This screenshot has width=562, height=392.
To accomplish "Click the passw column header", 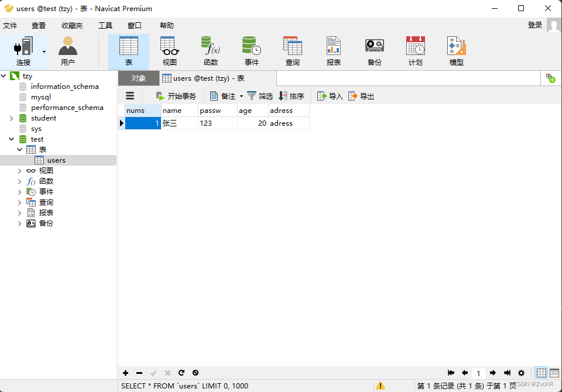I will coord(218,111).
